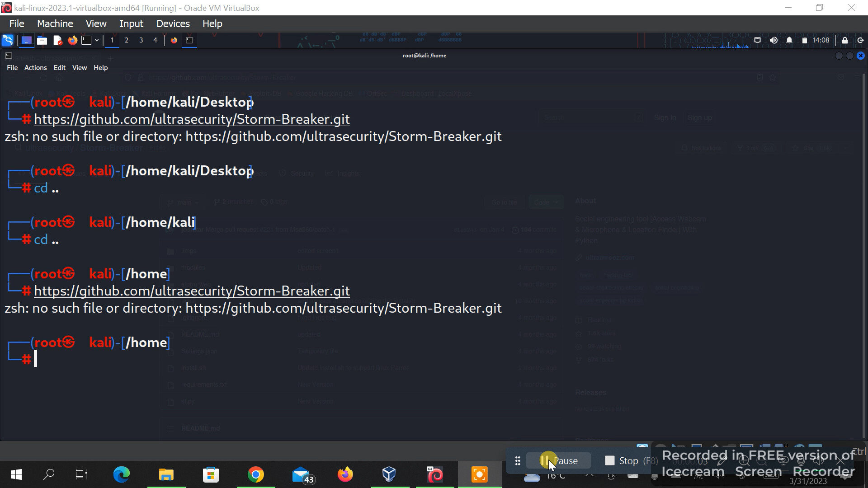Open the terminal Actions menu
The image size is (868, 488).
point(35,68)
